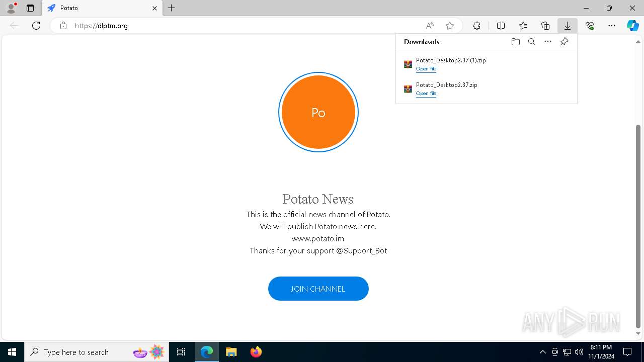The height and width of the screenshot is (362, 644).
Task: Open the network icon in system tray
Action: coord(567,352)
